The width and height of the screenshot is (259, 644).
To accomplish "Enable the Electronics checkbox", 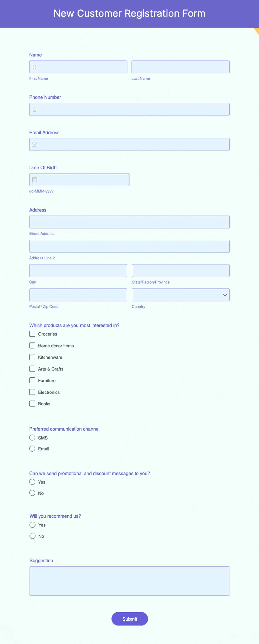I will 32,392.
